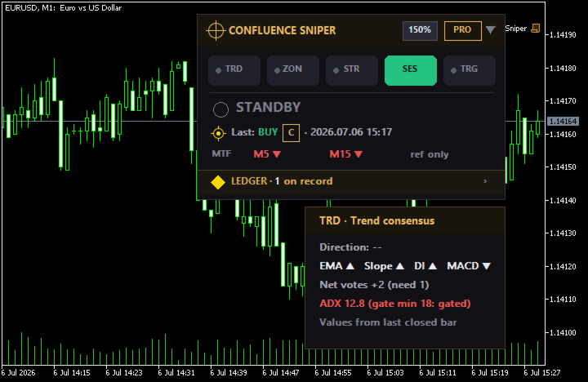Click the ref only note
Image resolution: width=588 pixels, height=382 pixels.
pyautogui.click(x=430, y=154)
